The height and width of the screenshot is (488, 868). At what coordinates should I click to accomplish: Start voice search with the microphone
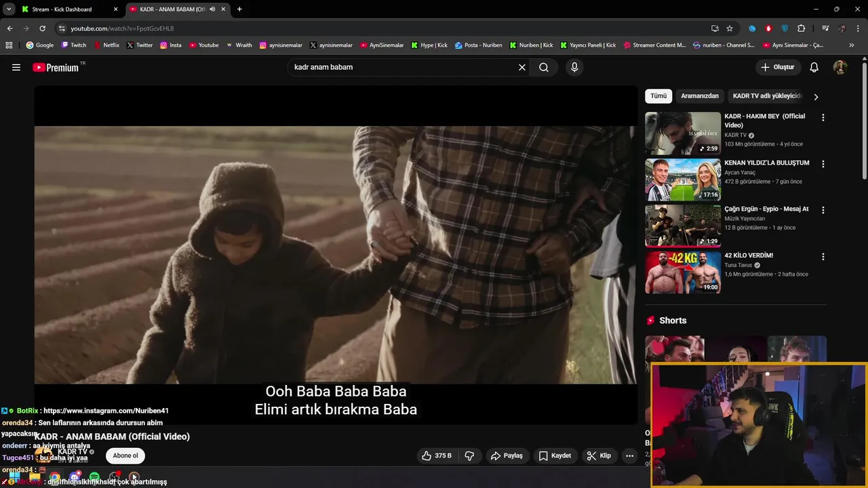tap(574, 67)
